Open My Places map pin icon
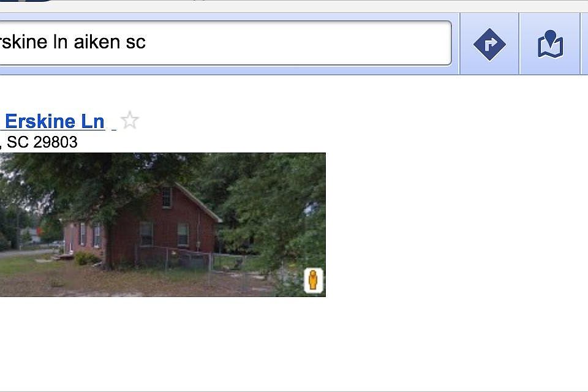Image resolution: width=588 pixels, height=392 pixels. point(550,44)
